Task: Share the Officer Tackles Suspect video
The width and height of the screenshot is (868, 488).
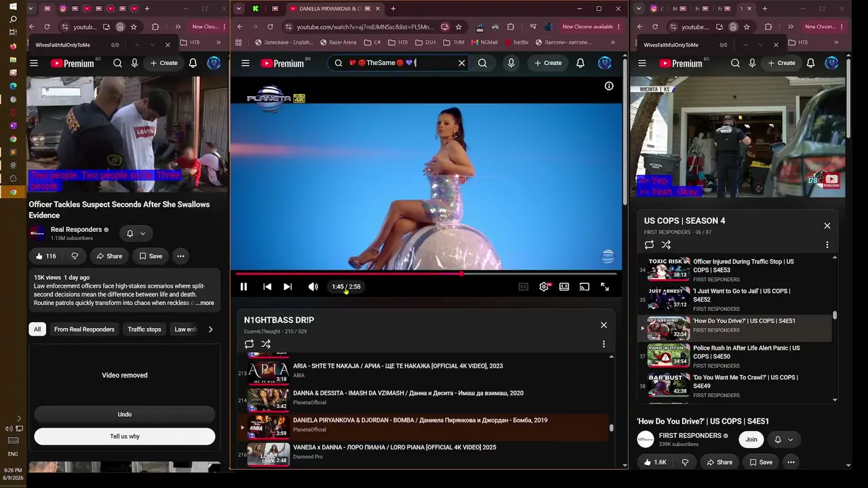Action: [108, 256]
